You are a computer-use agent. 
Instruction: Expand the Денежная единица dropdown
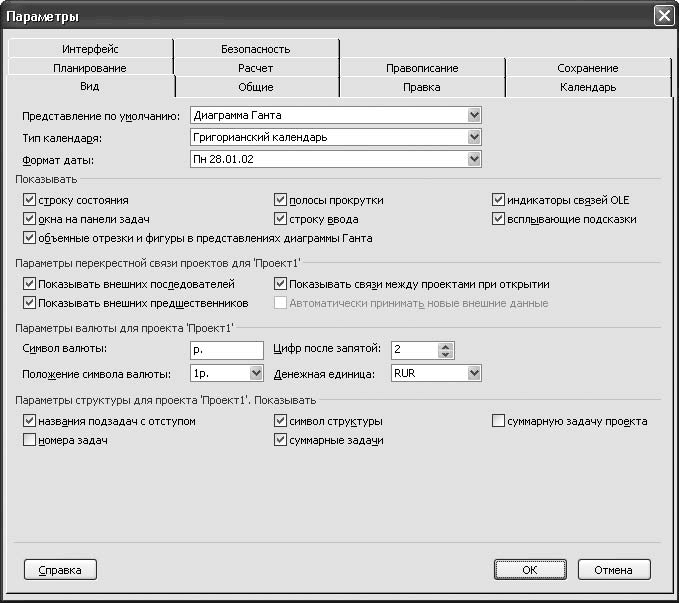[474, 373]
